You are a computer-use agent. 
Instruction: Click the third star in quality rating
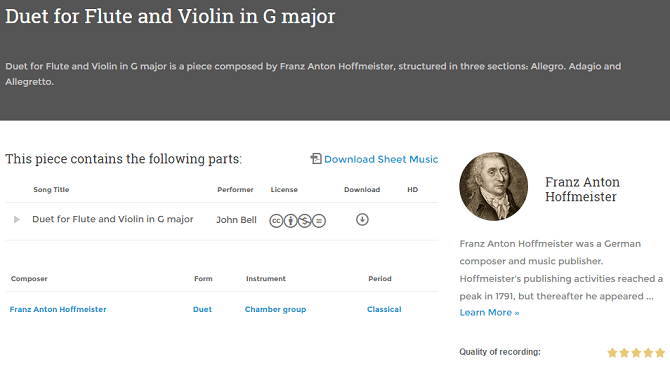(636, 352)
